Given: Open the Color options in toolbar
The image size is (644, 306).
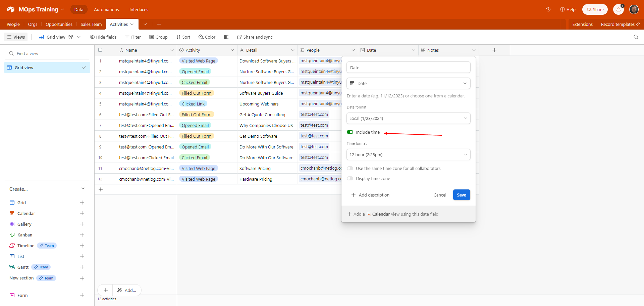Looking at the screenshot, I should [x=207, y=37].
